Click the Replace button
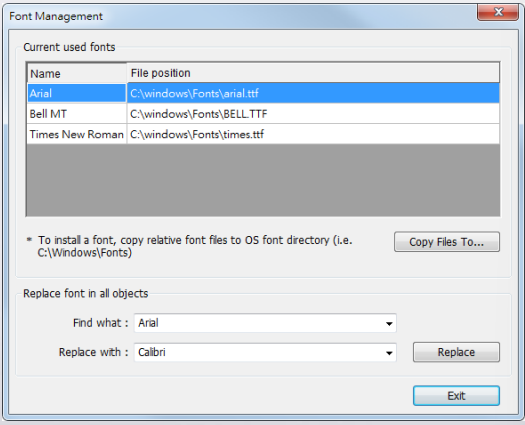525x425 pixels. 456,352
